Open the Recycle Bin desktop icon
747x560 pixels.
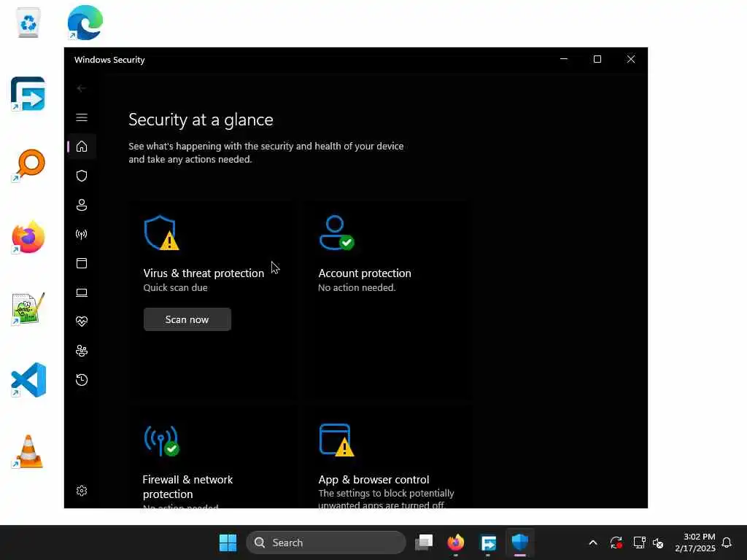(x=28, y=23)
